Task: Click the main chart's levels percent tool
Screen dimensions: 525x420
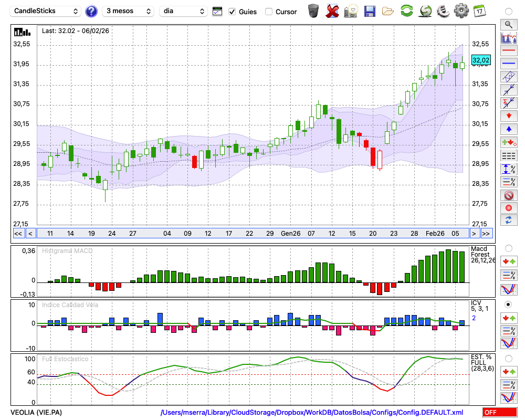Action: coord(509,182)
